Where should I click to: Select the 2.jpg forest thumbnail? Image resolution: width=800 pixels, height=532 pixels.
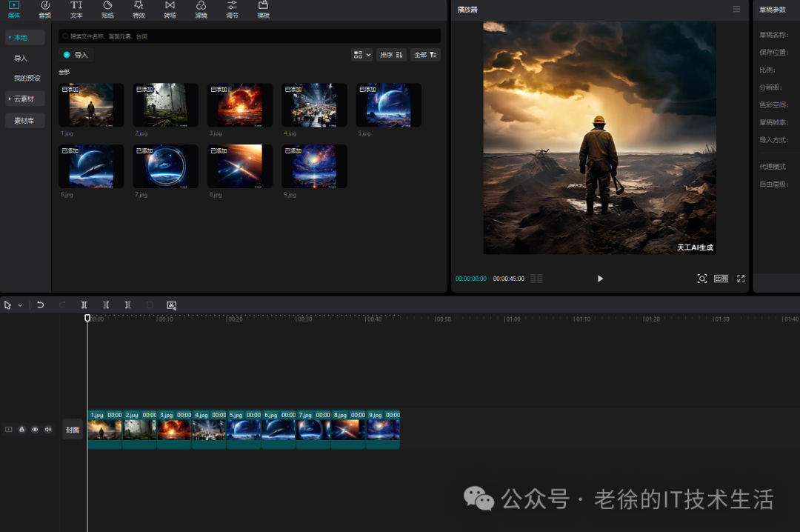166,104
